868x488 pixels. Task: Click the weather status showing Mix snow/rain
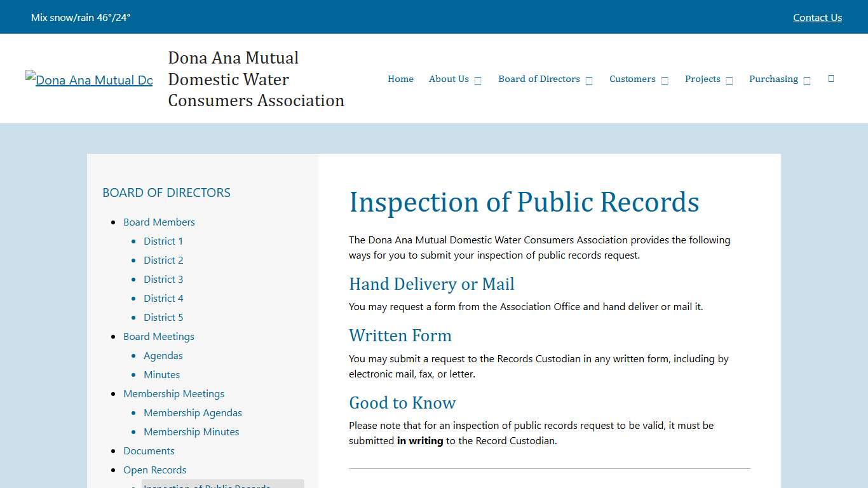(81, 17)
